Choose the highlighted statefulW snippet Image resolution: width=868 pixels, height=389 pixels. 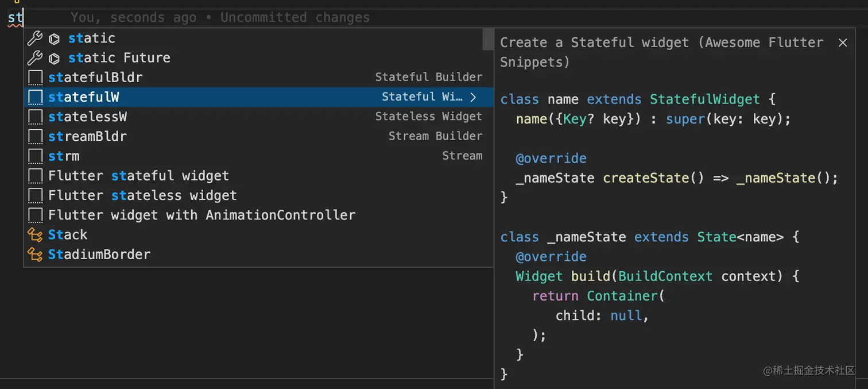(x=258, y=97)
